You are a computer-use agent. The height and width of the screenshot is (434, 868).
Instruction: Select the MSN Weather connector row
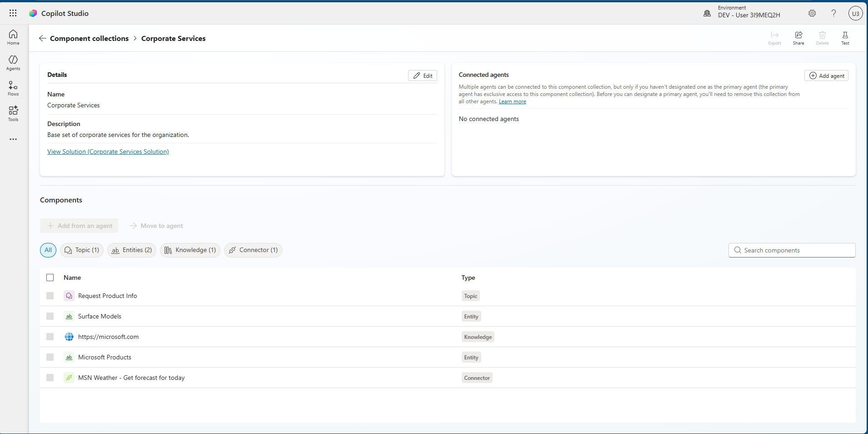(50, 378)
